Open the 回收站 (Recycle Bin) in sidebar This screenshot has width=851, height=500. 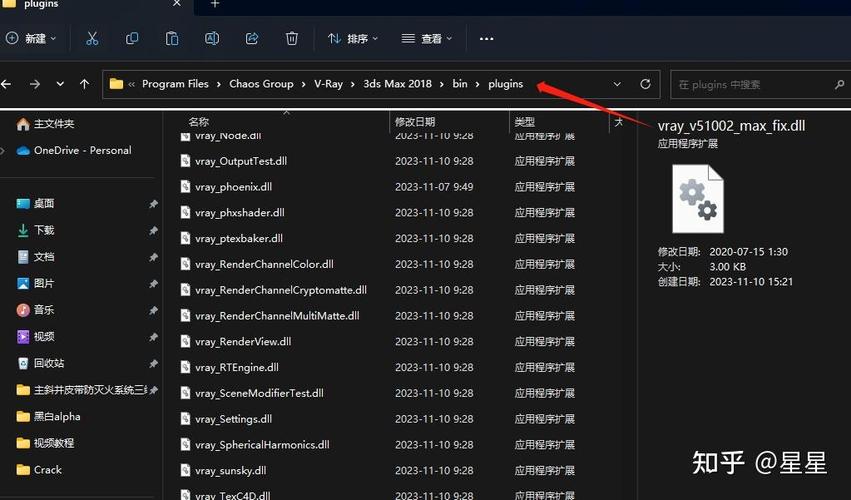pos(48,363)
